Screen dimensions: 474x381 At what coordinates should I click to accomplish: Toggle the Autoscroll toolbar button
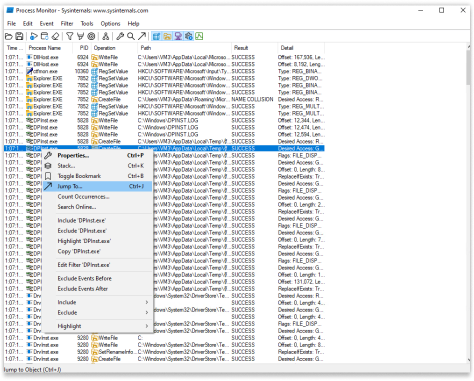click(44, 36)
